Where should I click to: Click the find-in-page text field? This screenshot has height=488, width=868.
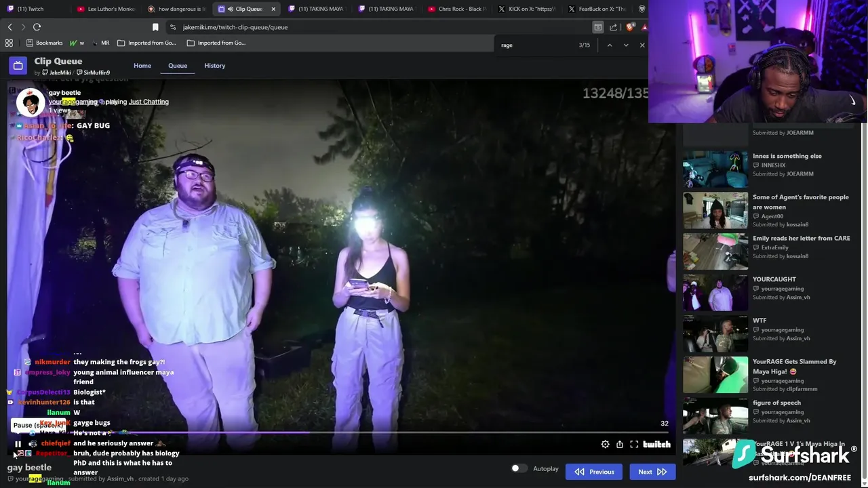point(536,45)
